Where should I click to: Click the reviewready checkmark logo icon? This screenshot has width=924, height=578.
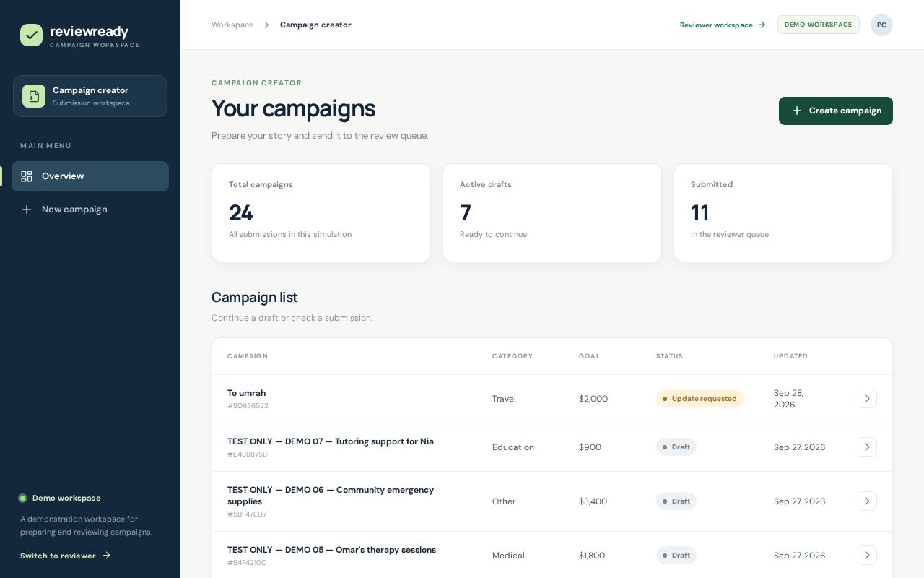pos(32,35)
